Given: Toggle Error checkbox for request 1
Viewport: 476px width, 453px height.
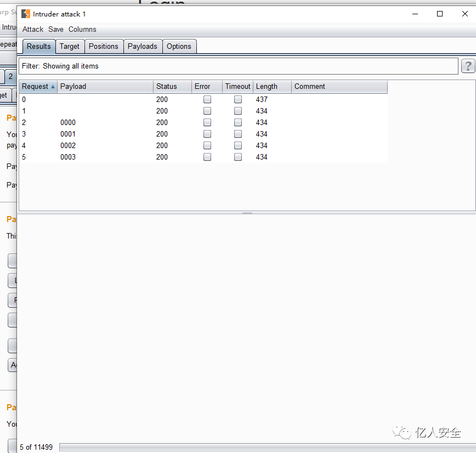Looking at the screenshot, I should click(207, 111).
